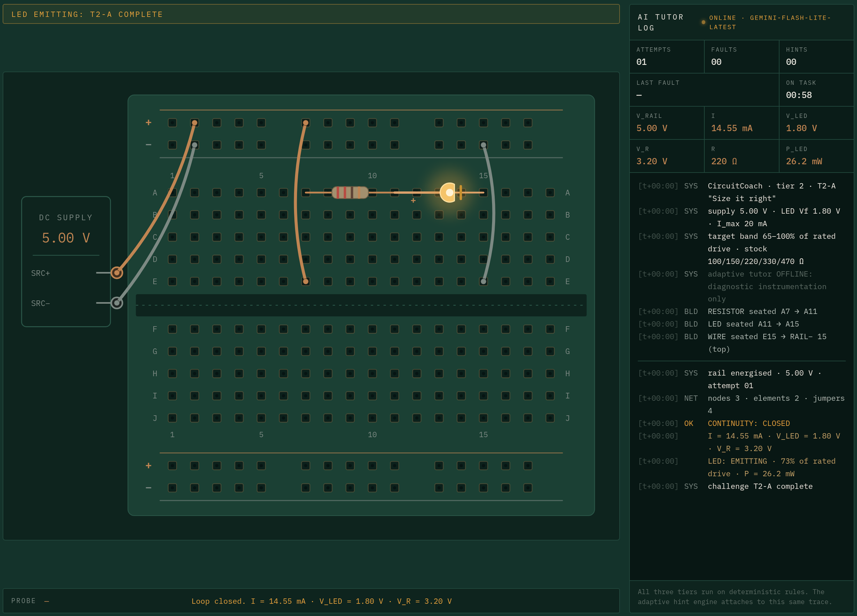Click the ON TASK 00:58 timer
The height and width of the screenshot is (616, 857).
[816, 89]
